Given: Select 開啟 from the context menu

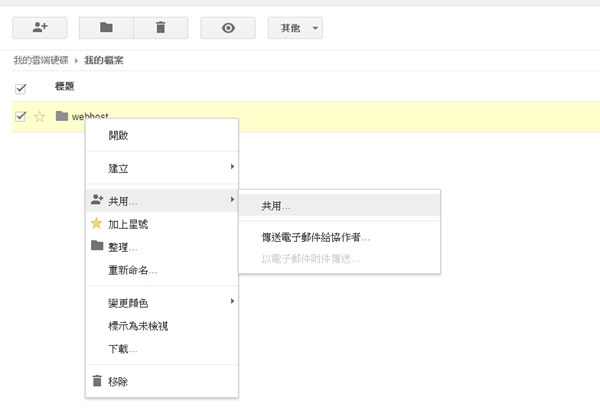Looking at the screenshot, I should [118, 135].
